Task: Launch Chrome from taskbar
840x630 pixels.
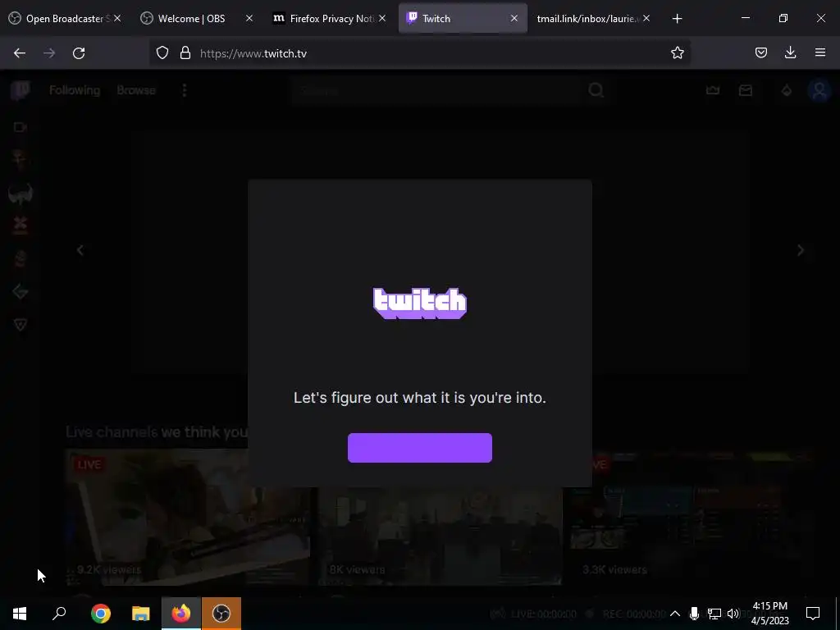Action: point(101,614)
